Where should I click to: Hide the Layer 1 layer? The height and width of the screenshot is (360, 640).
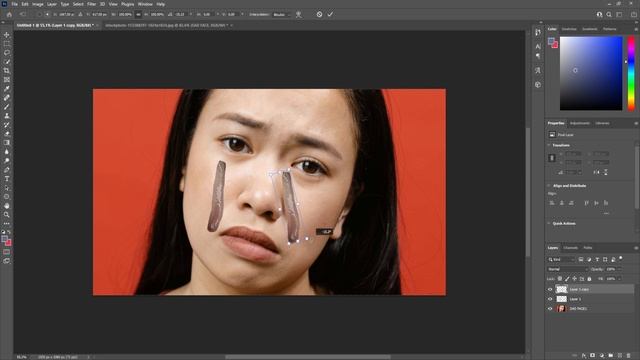(550, 299)
